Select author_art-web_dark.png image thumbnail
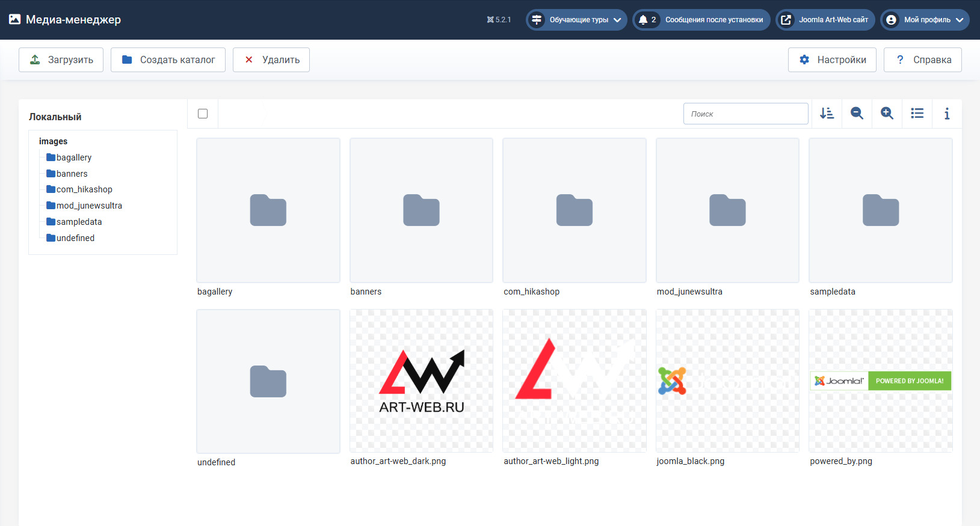Image resolution: width=980 pixels, height=526 pixels. coord(421,381)
